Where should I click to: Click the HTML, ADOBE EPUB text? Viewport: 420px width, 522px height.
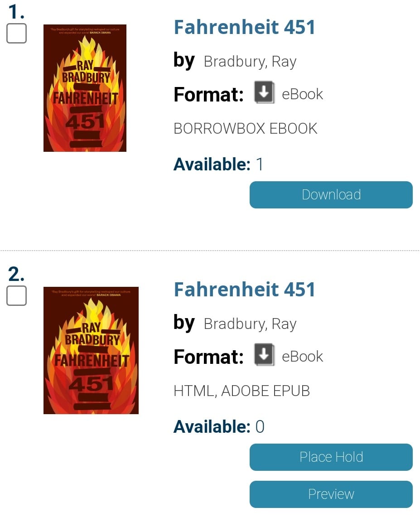point(242,391)
